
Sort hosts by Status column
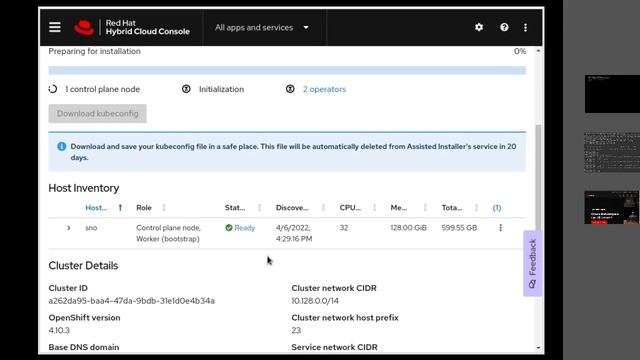tap(235, 208)
